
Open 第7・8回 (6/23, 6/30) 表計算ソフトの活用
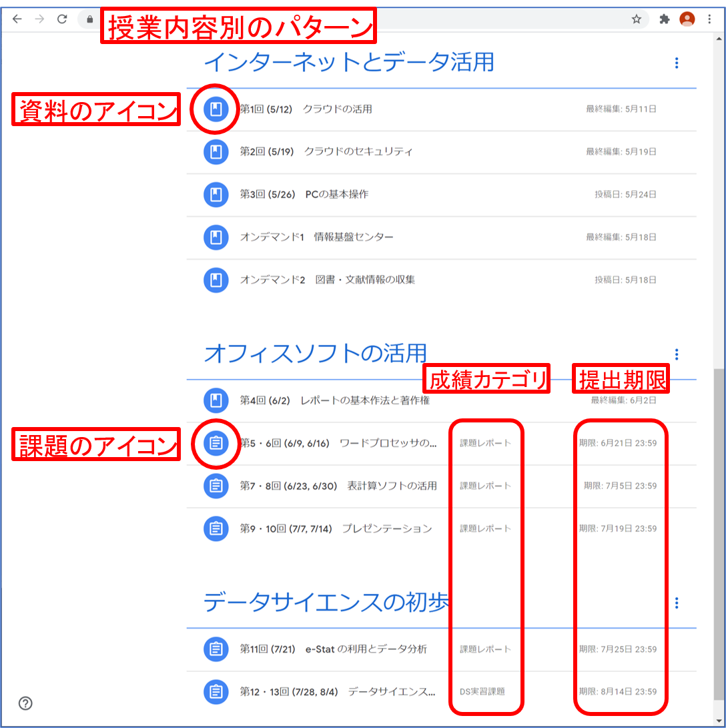338,486
